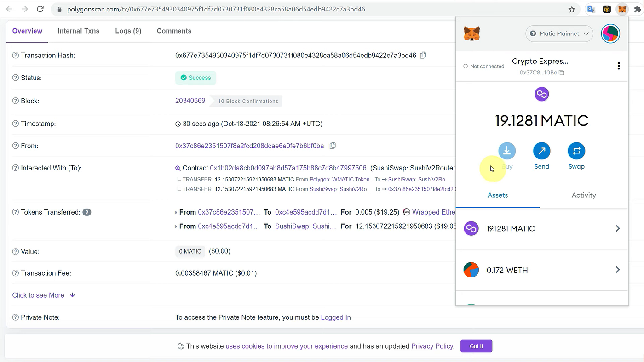Open the puzzle-piece extensions menu
This screenshot has width=644, height=362.
[x=637, y=9]
